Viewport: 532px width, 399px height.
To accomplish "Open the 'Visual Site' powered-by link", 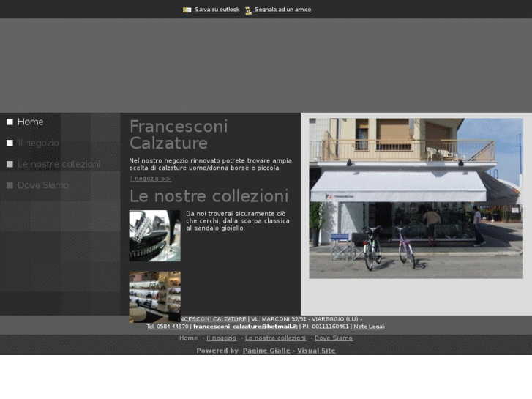I will coord(316,351).
